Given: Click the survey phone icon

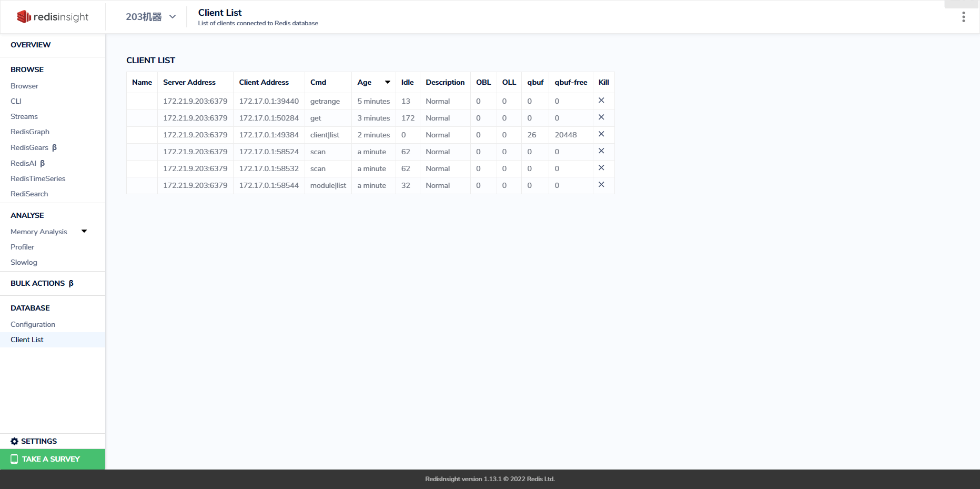Looking at the screenshot, I should point(14,459).
